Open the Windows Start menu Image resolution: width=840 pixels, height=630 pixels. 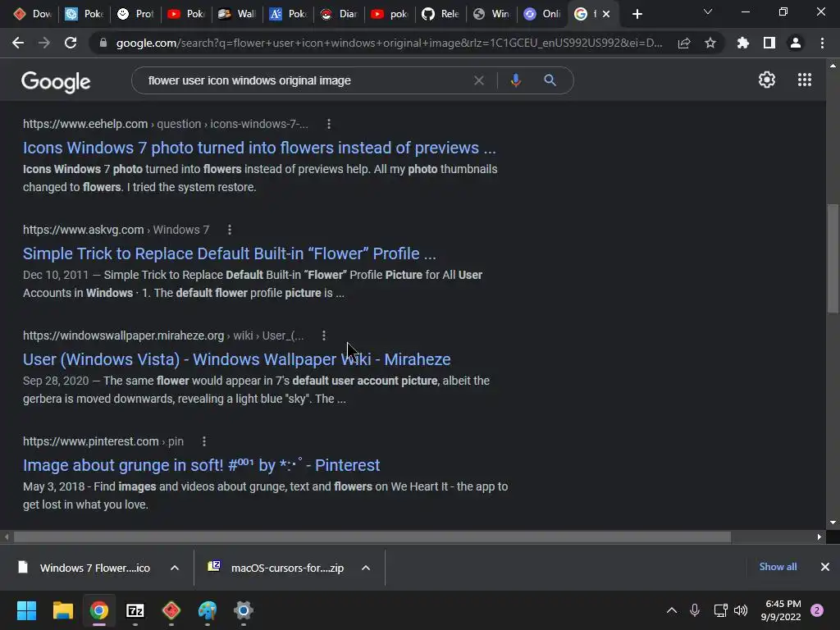(26, 610)
